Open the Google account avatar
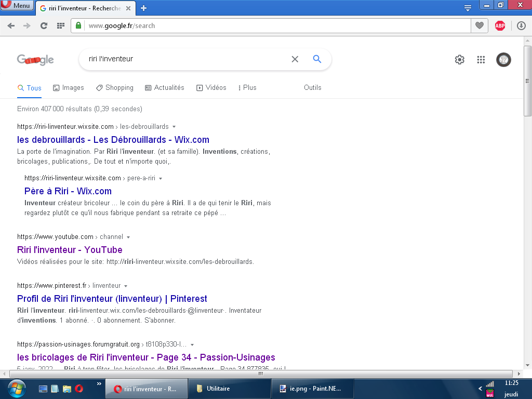This screenshot has height=399, width=532. click(x=503, y=60)
